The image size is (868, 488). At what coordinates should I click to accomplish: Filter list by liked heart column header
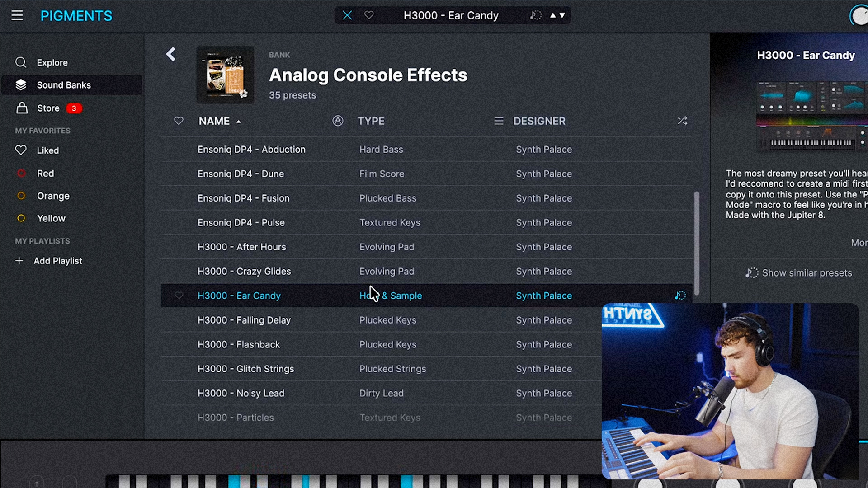[x=179, y=121]
